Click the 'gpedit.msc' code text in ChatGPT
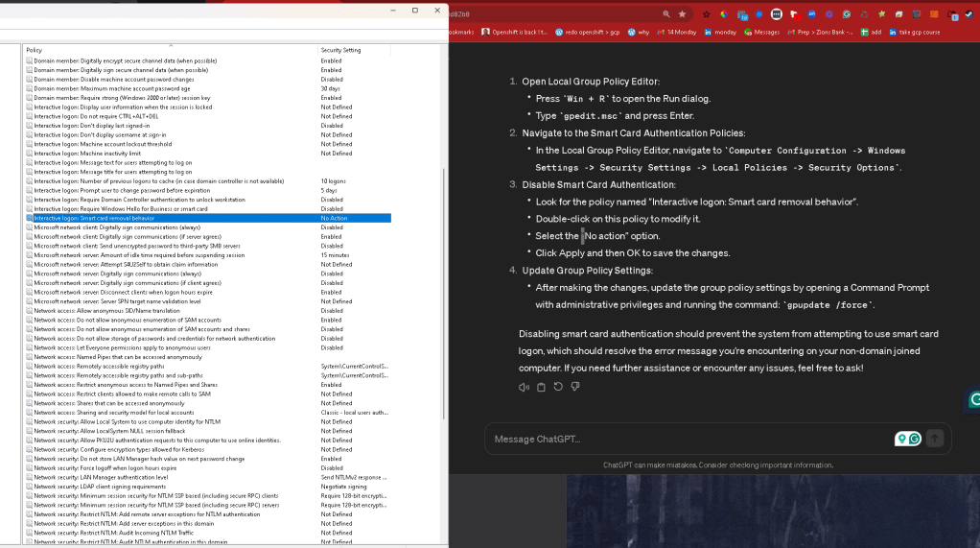 [x=591, y=116]
